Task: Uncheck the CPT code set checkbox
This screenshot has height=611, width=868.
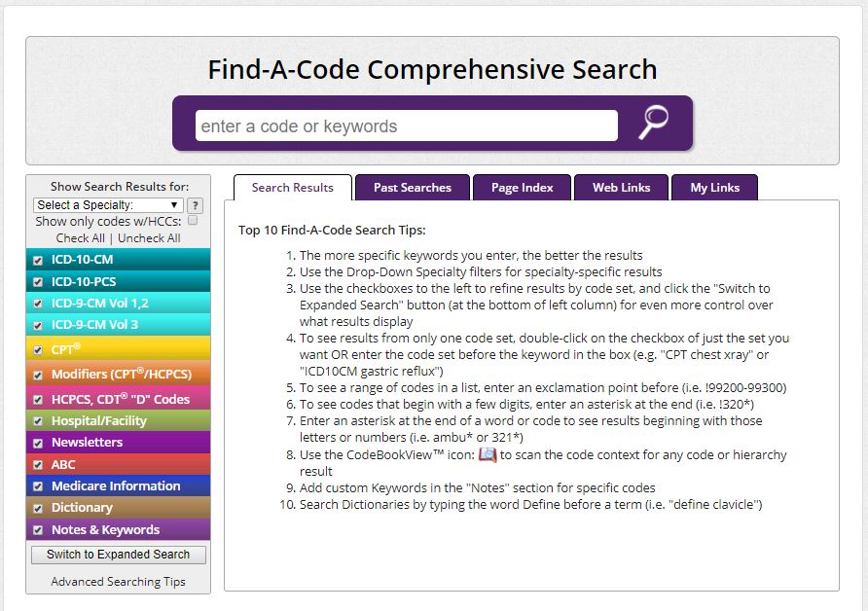Action: 38,350
